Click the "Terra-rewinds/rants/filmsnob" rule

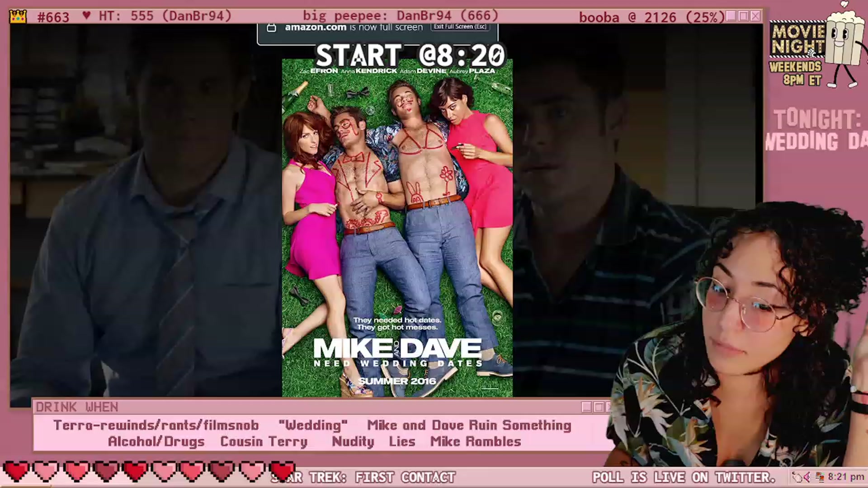[x=156, y=425]
